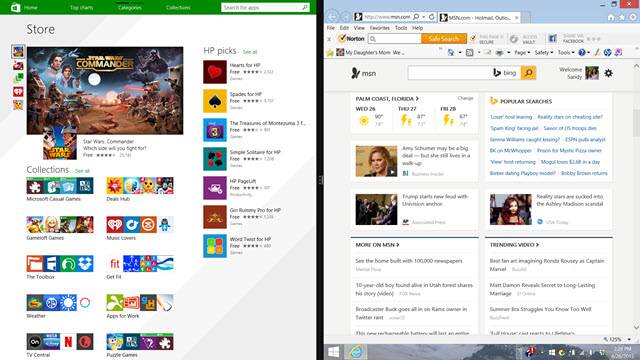Click Access Vault icon in Norton toolbar
Image resolution: width=640 pixels, height=360 pixels.
[514, 39]
